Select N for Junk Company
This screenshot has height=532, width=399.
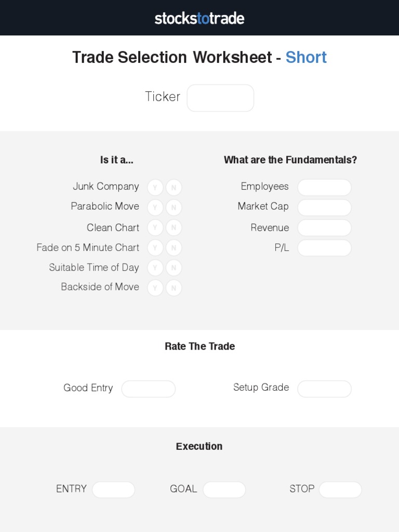pyautogui.click(x=174, y=187)
